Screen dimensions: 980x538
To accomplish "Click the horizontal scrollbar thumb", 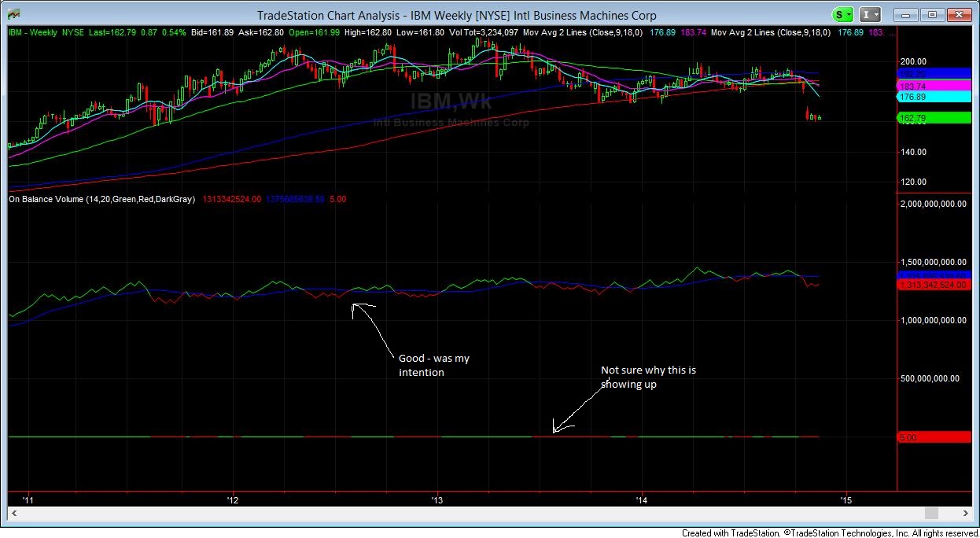I will coord(932,513).
